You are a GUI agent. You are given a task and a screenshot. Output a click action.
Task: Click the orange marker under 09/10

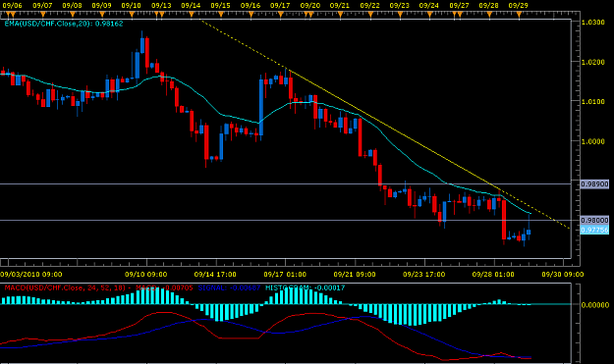pos(132,15)
